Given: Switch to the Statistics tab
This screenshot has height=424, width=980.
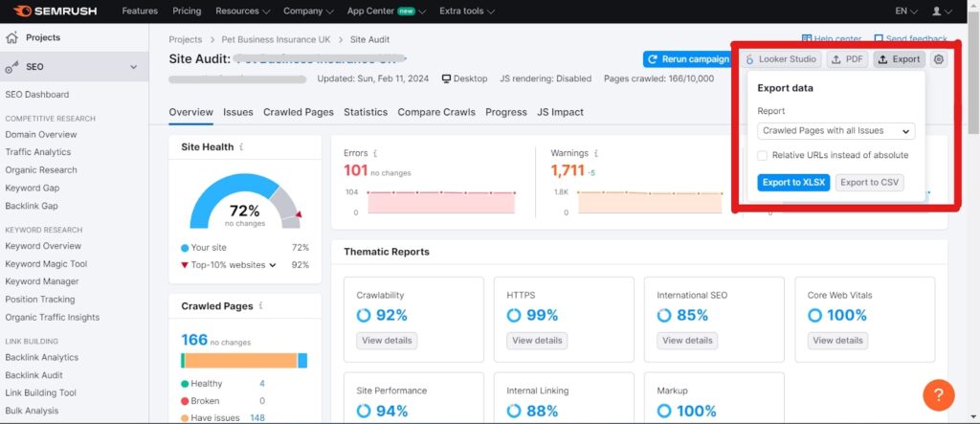Looking at the screenshot, I should [x=366, y=113].
